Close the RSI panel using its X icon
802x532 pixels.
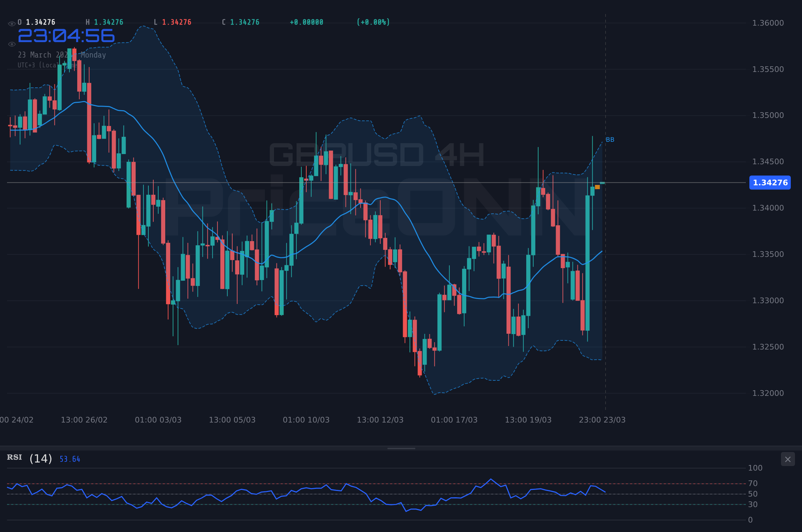[788, 459]
